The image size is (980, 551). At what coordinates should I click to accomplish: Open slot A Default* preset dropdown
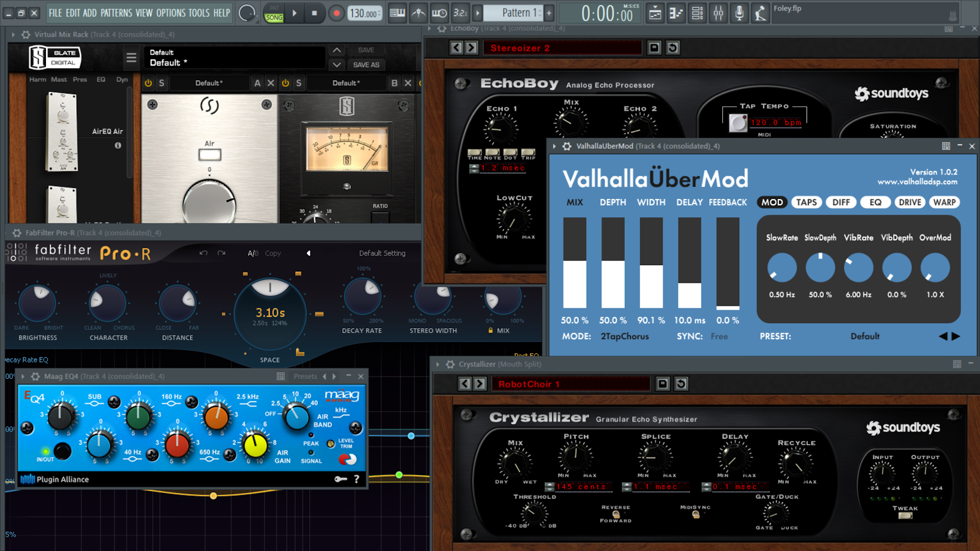[209, 83]
